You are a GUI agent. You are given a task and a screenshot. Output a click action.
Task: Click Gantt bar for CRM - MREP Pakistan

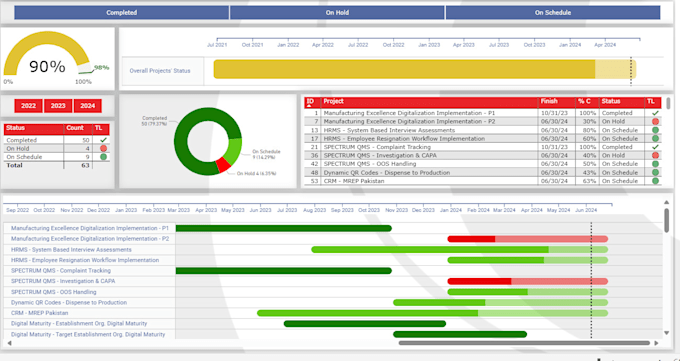point(432,313)
